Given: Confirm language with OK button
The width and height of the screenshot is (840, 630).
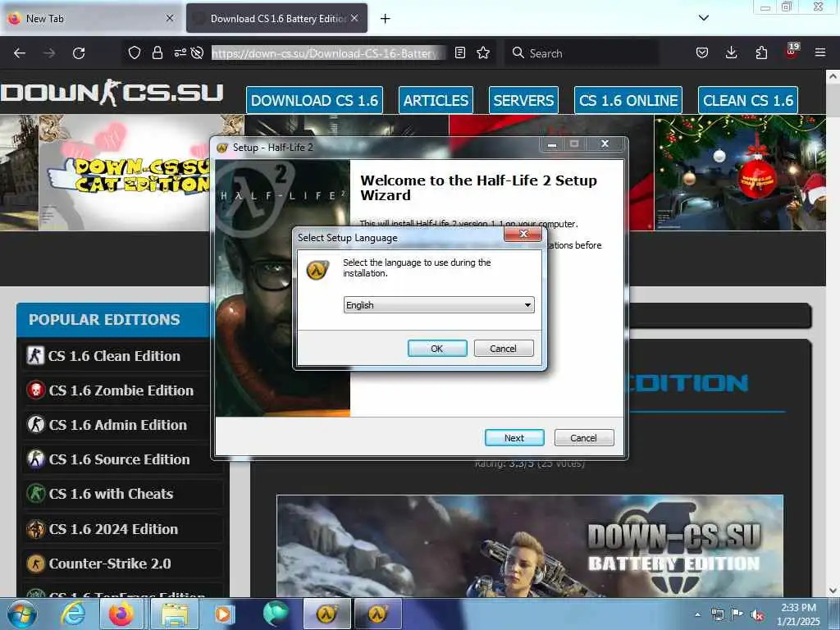Looking at the screenshot, I should pyautogui.click(x=437, y=348).
